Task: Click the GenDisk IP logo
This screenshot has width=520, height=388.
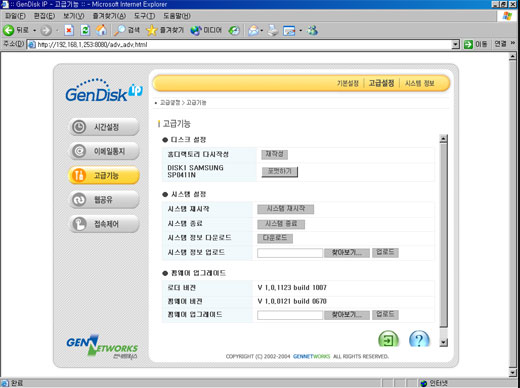Action: coord(104,91)
